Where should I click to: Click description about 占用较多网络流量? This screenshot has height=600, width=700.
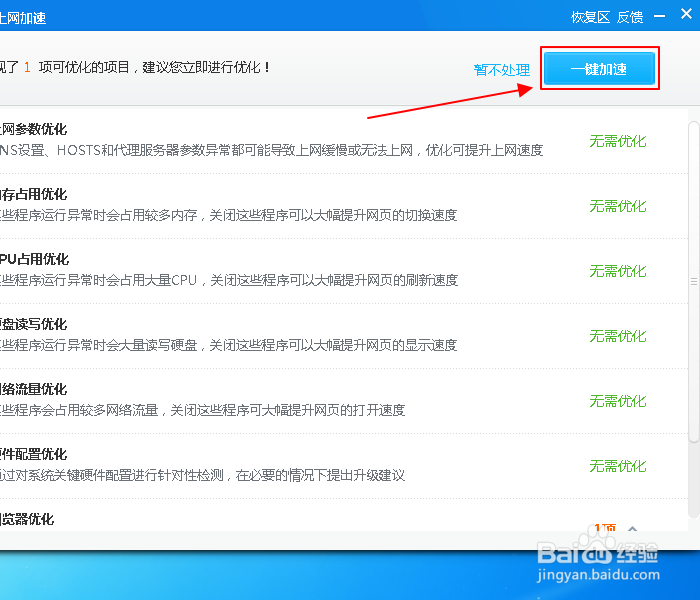coord(203,410)
